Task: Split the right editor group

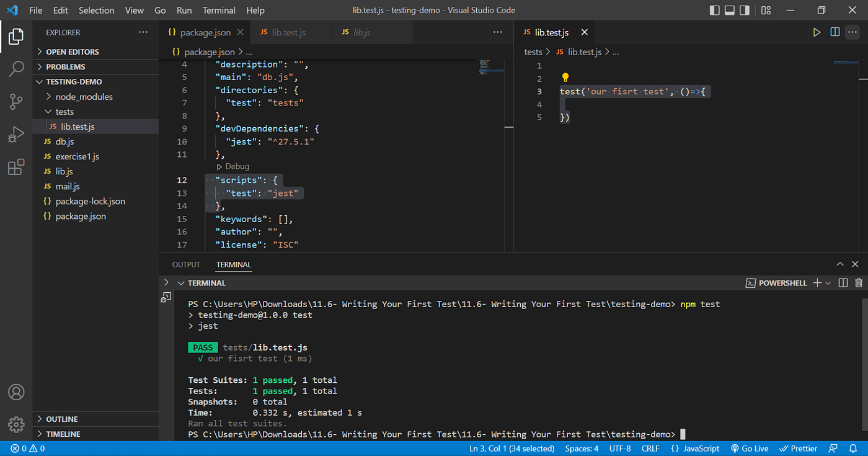Action: coord(835,32)
